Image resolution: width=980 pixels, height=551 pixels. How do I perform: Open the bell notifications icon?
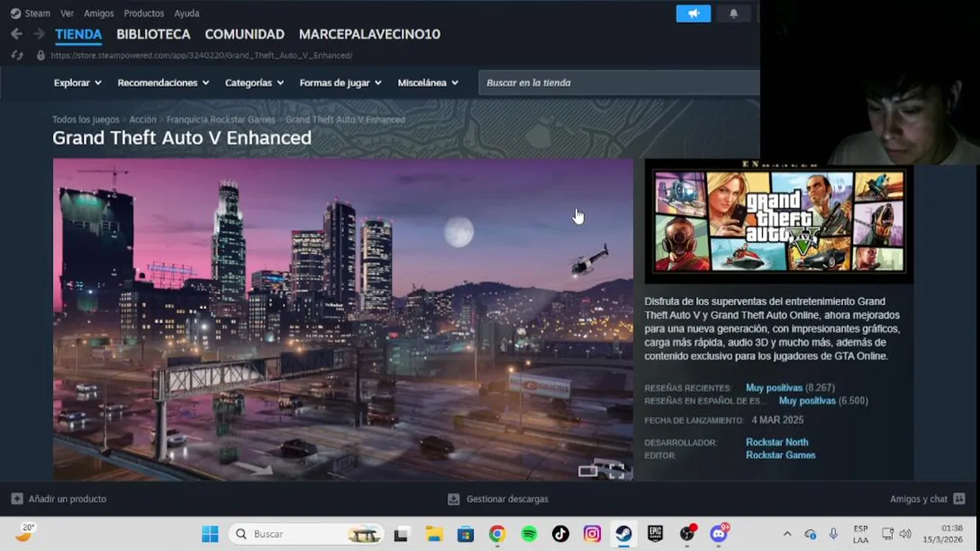pyautogui.click(x=733, y=13)
